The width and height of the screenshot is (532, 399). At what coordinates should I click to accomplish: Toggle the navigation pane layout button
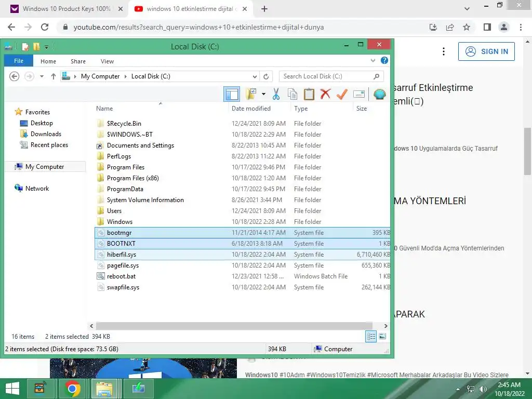232,94
